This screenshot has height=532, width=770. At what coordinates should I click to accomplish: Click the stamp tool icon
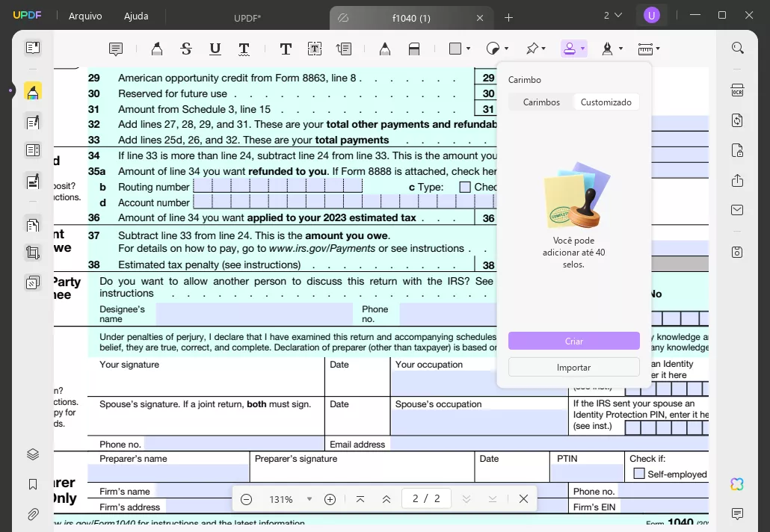pyautogui.click(x=570, y=49)
